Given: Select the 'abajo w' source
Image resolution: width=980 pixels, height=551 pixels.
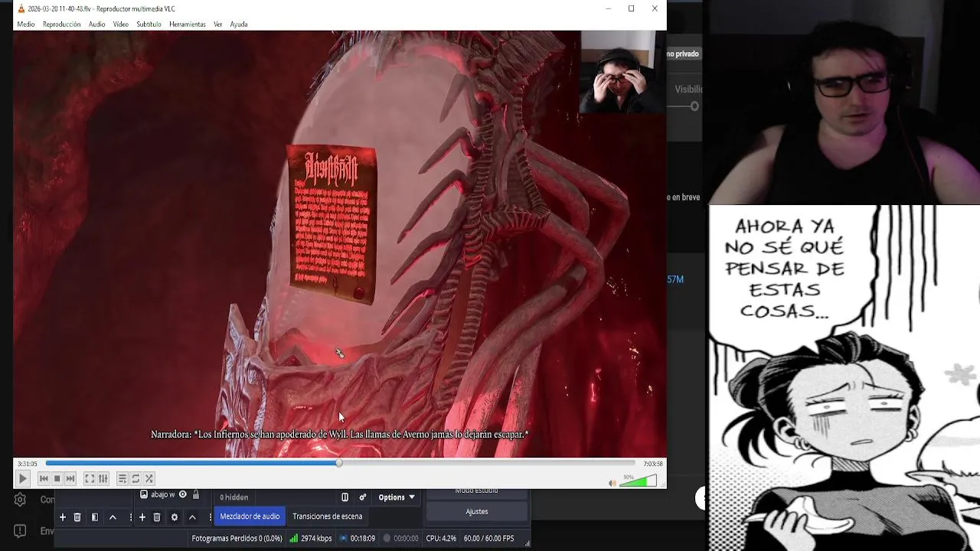Looking at the screenshot, I should pos(162,494).
